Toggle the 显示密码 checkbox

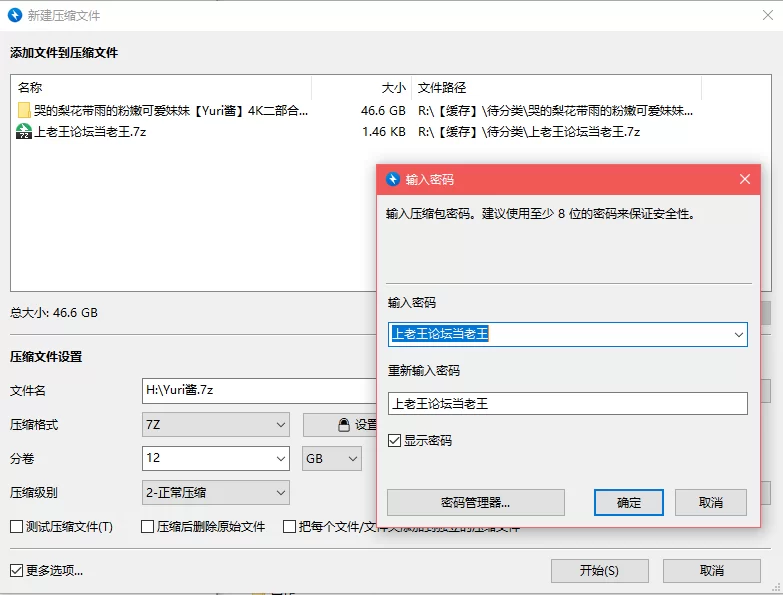pyautogui.click(x=394, y=440)
